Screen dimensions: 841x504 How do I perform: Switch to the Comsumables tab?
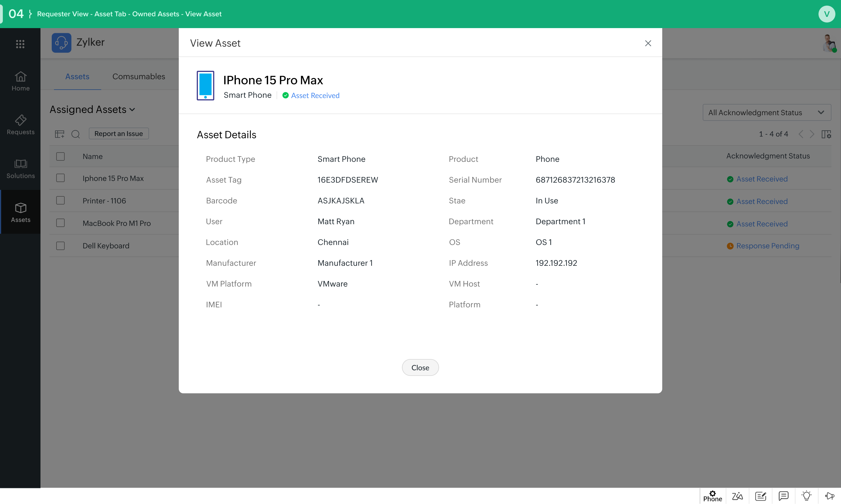139,76
